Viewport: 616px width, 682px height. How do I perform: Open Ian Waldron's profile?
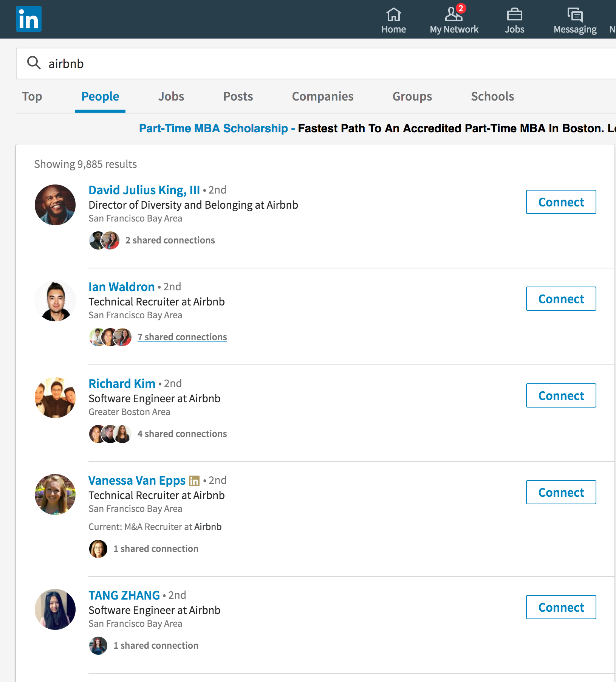[121, 287]
